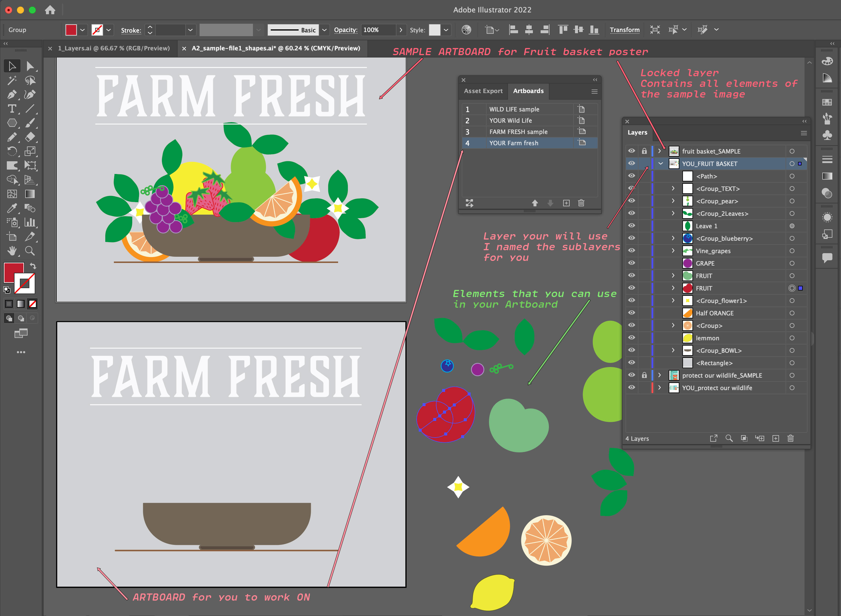Select the Pen tool
Image resolution: width=841 pixels, height=616 pixels.
tap(12, 95)
